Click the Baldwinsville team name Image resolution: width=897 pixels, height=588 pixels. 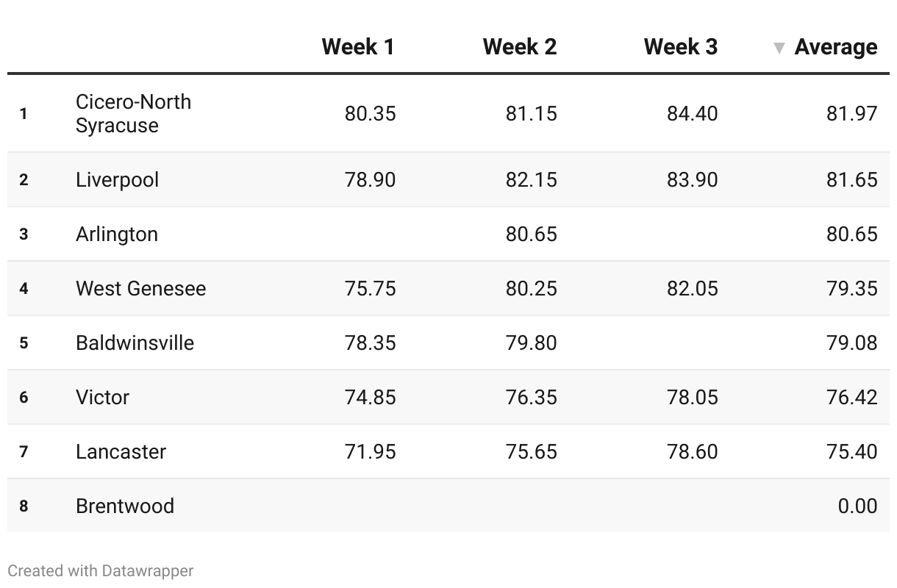click(135, 343)
